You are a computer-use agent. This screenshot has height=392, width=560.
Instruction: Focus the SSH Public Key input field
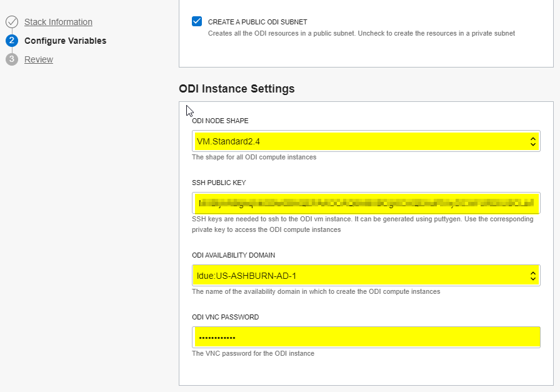pyautogui.click(x=366, y=203)
